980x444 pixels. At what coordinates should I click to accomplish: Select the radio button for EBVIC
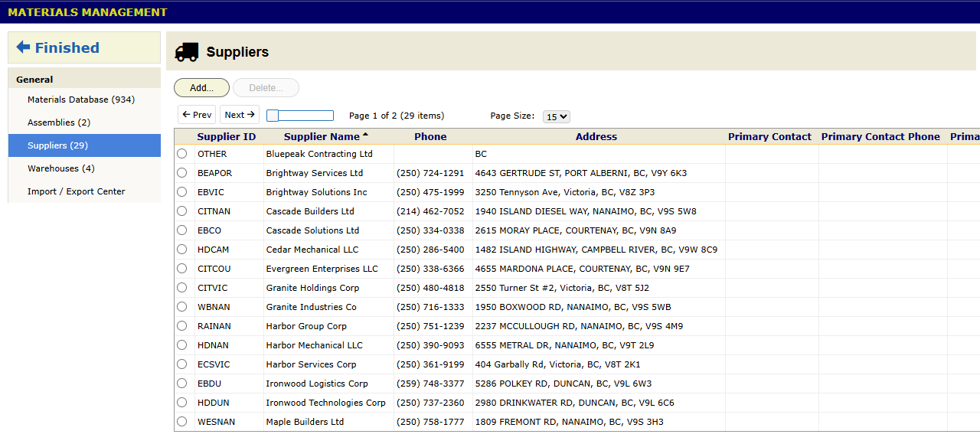(181, 192)
